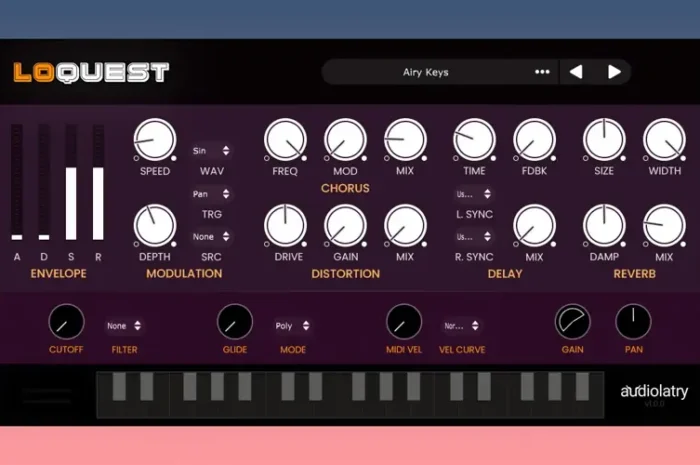This screenshot has height=465, width=700.
Task: Click the Distortion DRIVE knob
Action: click(285, 226)
